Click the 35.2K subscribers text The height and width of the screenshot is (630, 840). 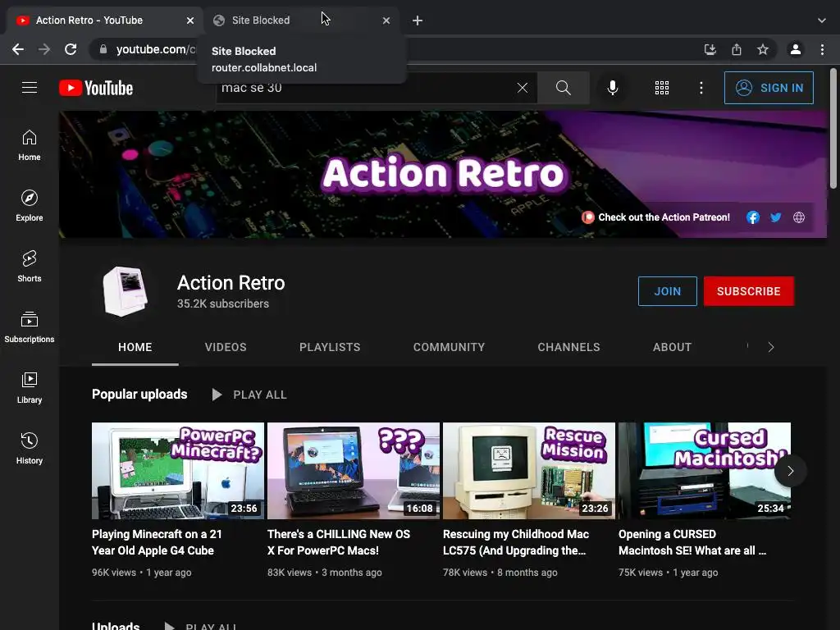click(x=223, y=304)
